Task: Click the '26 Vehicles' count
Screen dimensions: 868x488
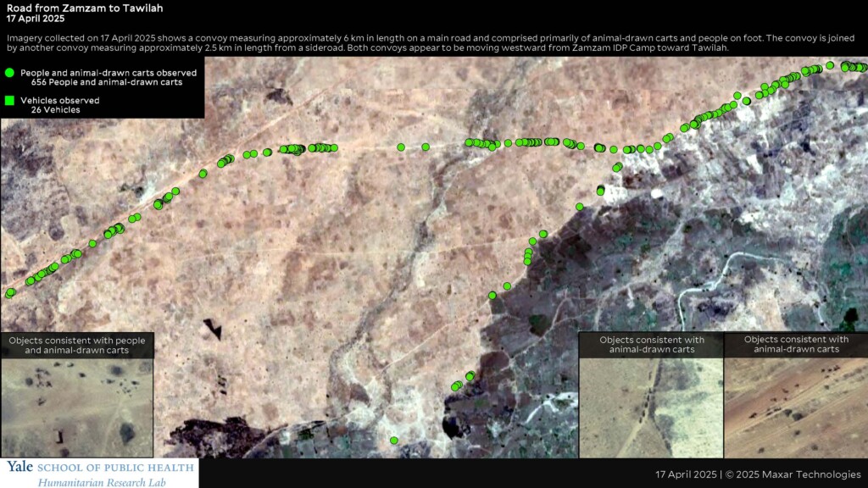Action: coord(55,110)
